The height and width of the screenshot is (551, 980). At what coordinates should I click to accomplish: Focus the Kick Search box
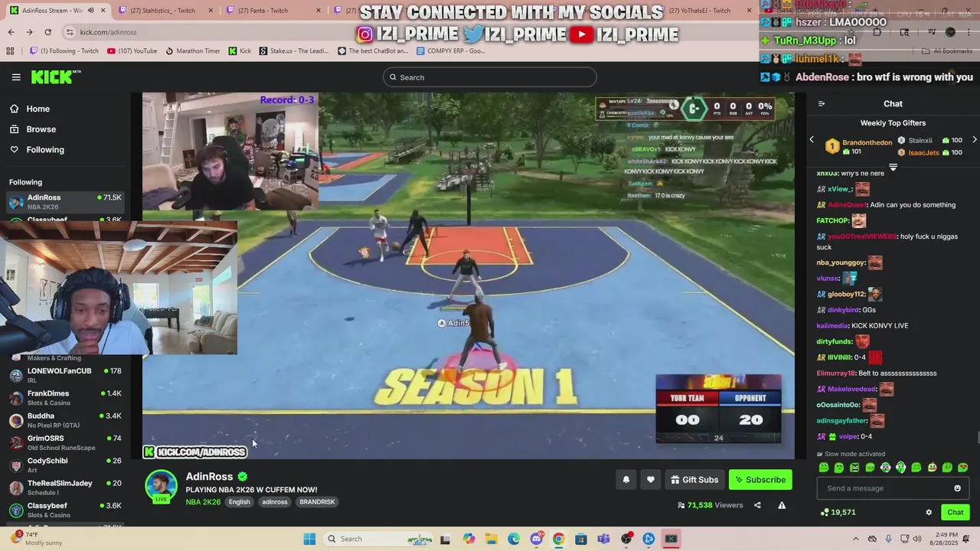[490, 77]
